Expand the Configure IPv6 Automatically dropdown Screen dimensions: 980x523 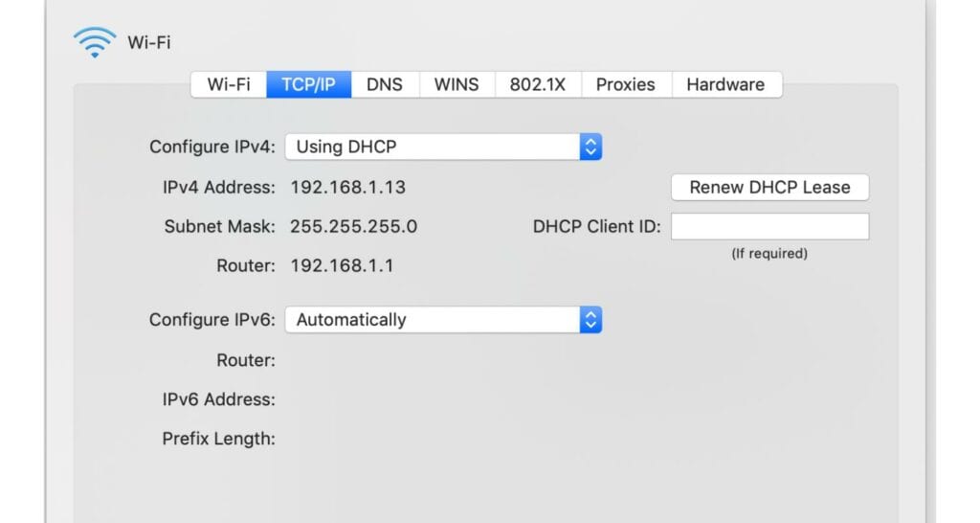443,320
